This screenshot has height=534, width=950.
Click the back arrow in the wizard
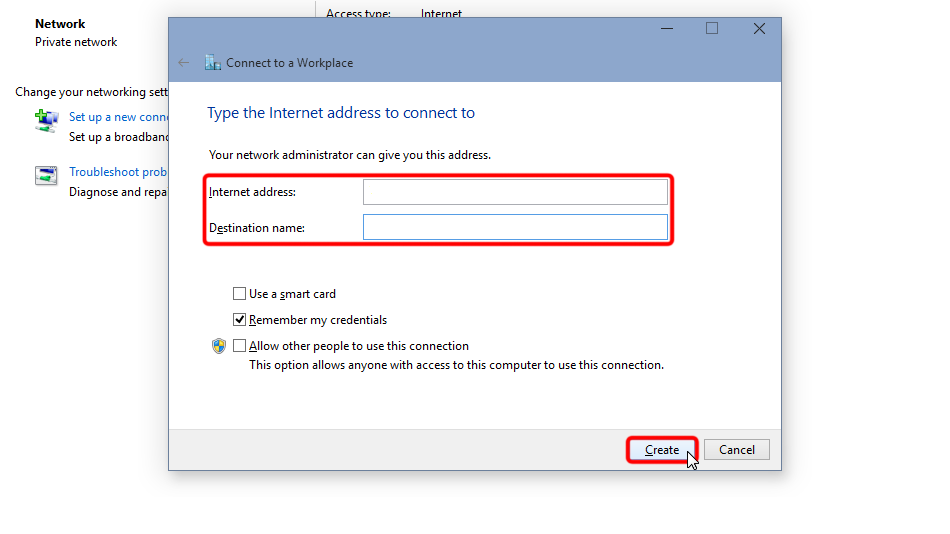[183, 63]
